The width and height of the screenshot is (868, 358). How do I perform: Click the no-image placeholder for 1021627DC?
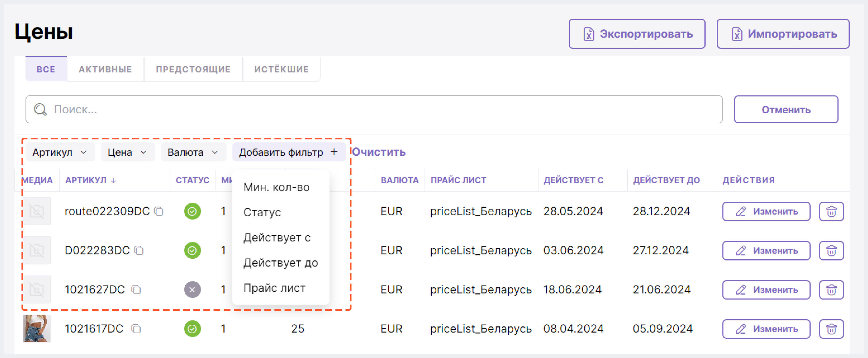pyautogui.click(x=37, y=289)
